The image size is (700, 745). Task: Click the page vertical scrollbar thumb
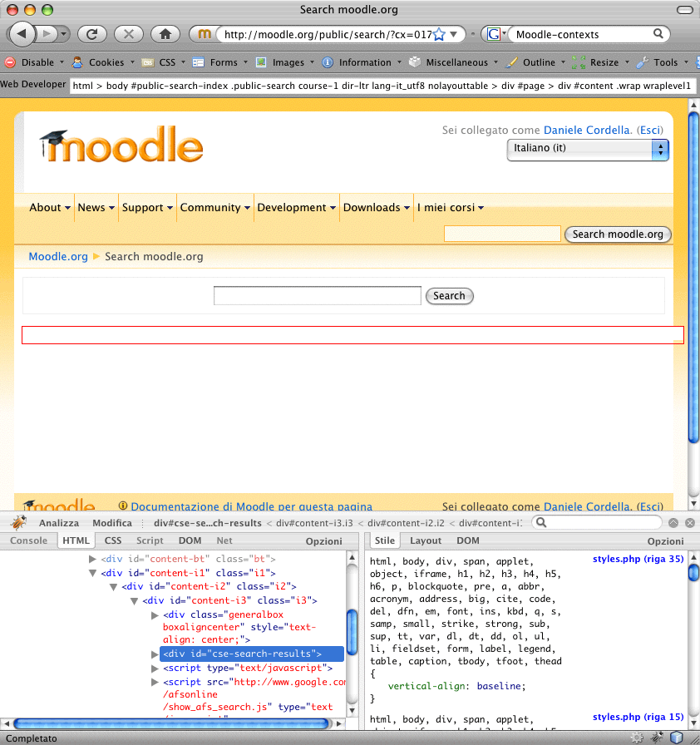click(x=693, y=277)
